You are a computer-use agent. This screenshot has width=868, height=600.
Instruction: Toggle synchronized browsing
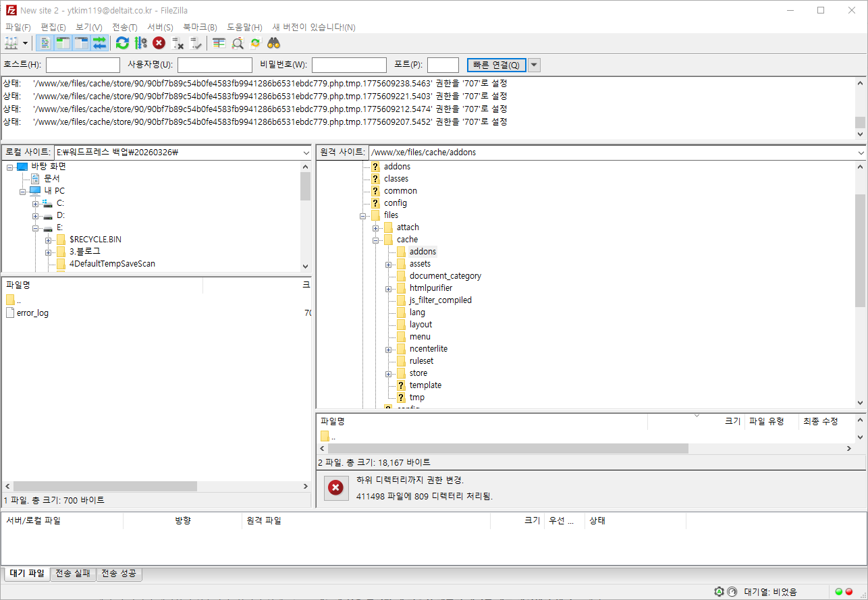tap(255, 43)
